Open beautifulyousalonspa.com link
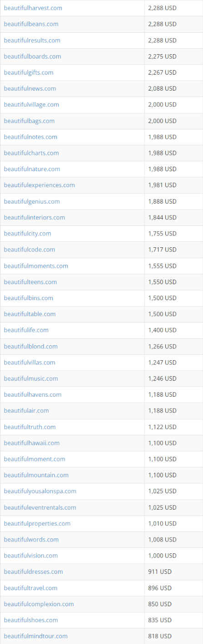 tap(40, 491)
